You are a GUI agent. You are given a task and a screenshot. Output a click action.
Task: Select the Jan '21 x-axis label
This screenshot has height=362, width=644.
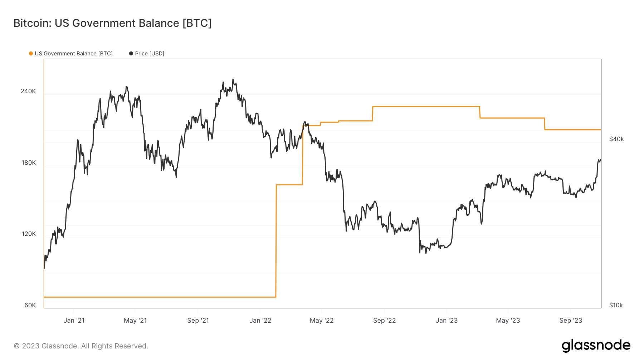click(x=74, y=321)
